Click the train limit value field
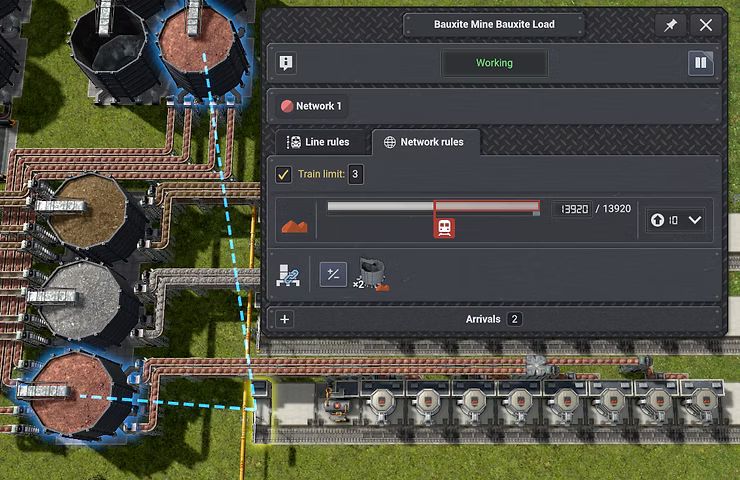The image size is (740, 480). (355, 175)
